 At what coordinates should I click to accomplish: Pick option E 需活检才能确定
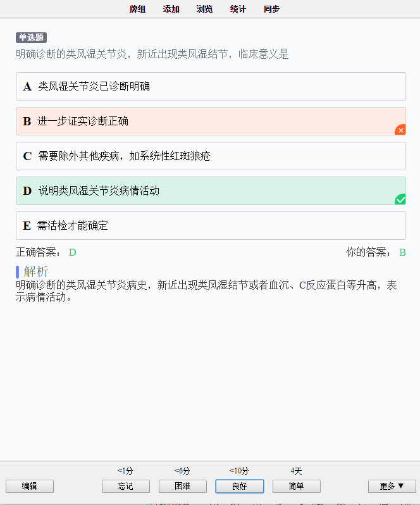211,225
